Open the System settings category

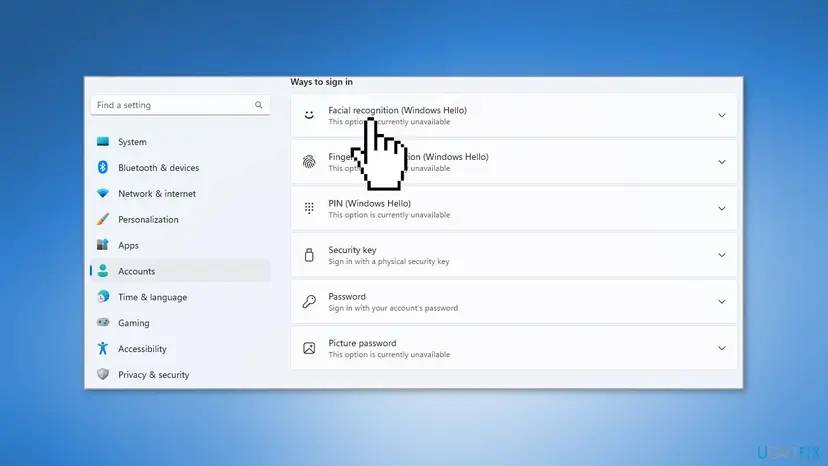181,142
